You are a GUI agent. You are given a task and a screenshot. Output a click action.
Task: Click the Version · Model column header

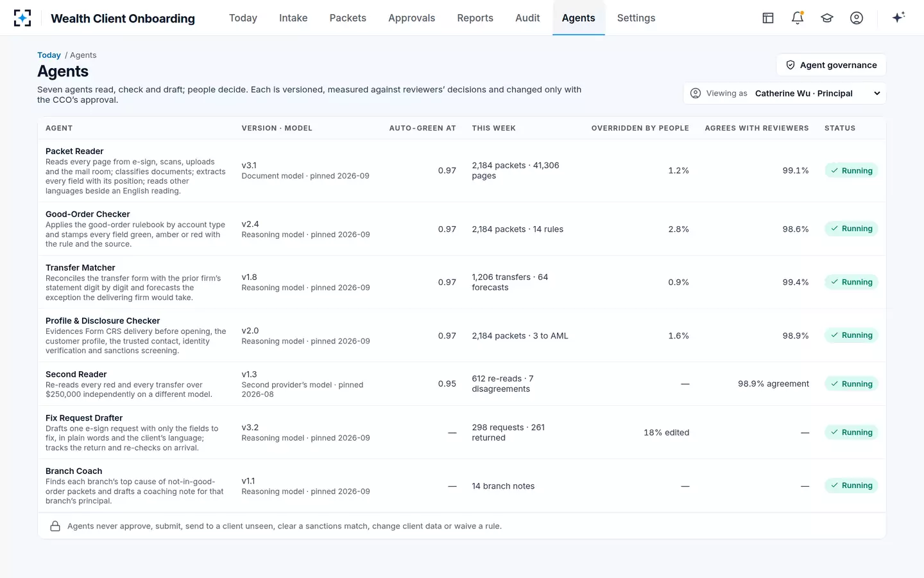coord(277,128)
